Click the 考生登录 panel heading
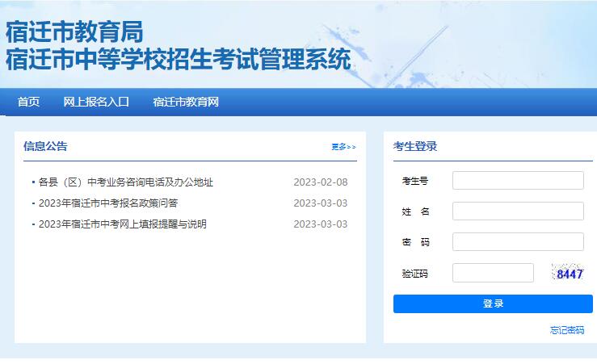 click(415, 146)
